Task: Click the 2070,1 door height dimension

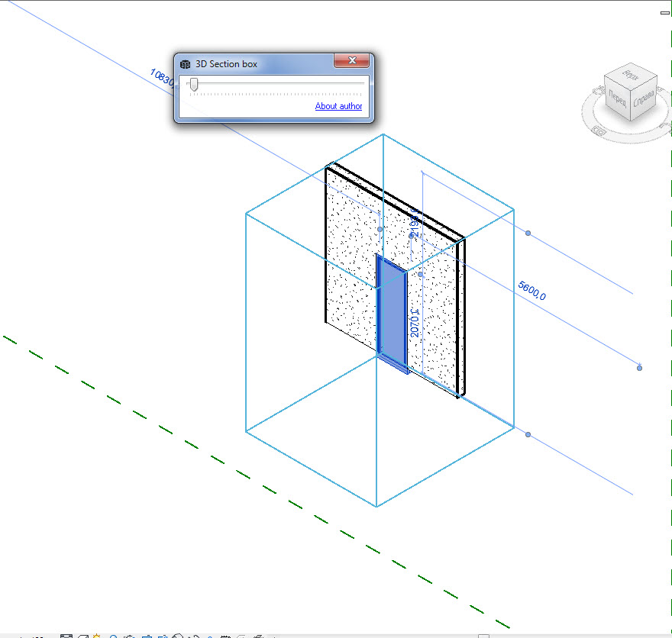Action: coord(415,322)
